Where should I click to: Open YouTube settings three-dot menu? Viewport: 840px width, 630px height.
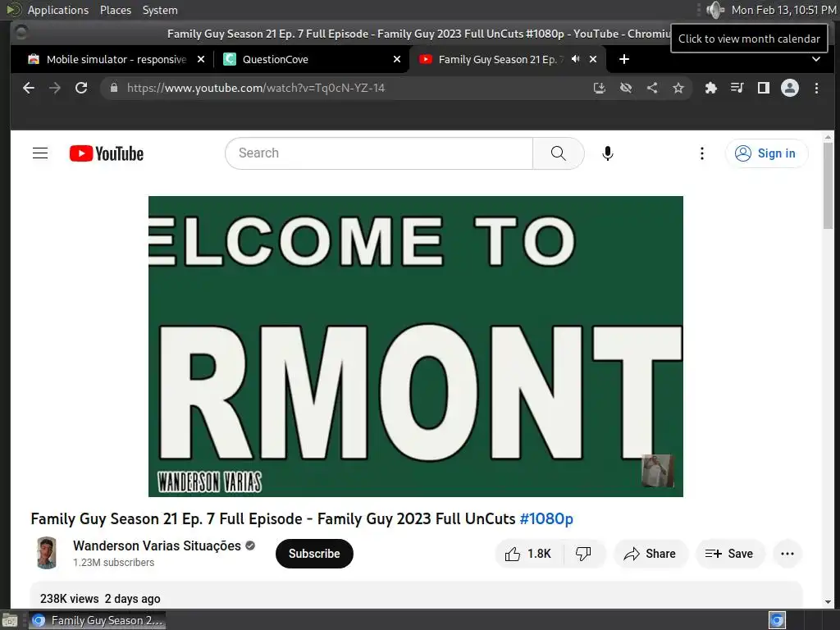702,153
